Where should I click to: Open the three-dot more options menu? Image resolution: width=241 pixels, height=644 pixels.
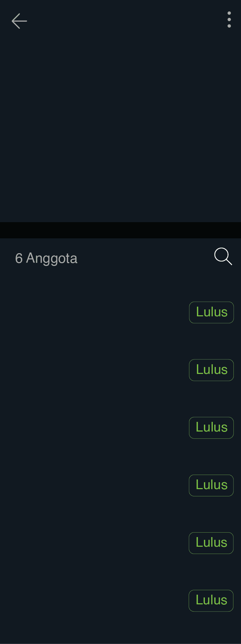click(229, 20)
